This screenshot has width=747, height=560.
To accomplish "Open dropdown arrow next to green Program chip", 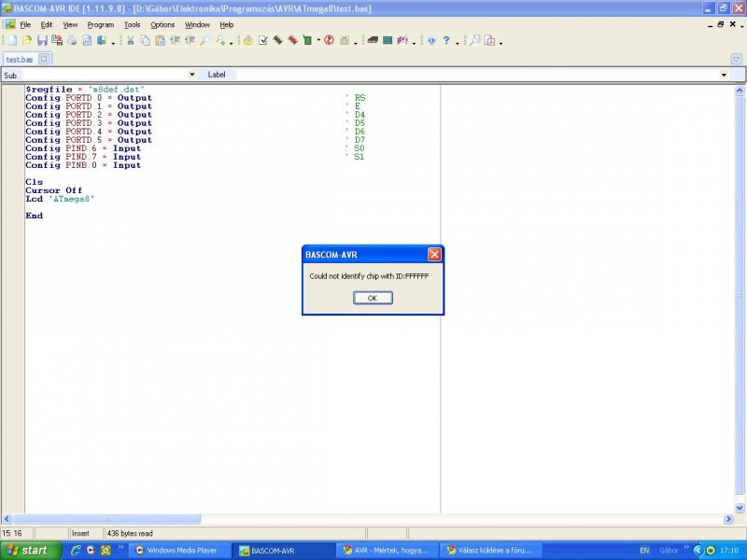I will point(318,40).
